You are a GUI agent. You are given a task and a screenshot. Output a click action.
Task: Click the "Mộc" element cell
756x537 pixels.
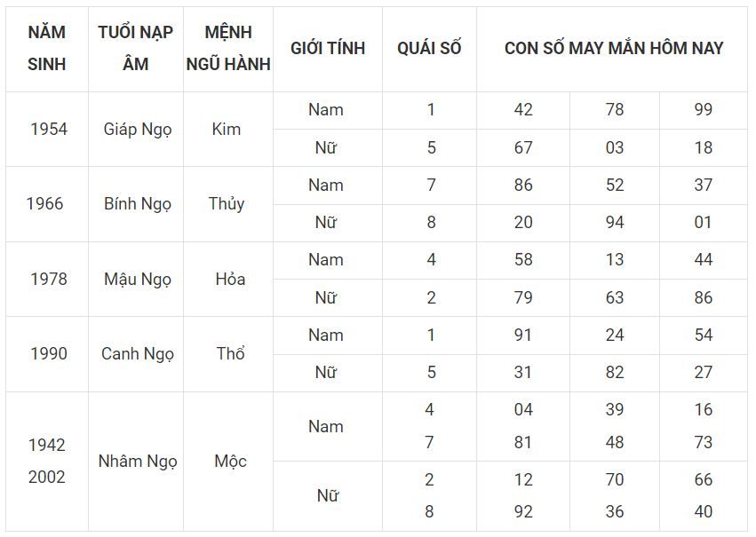pos(230,461)
